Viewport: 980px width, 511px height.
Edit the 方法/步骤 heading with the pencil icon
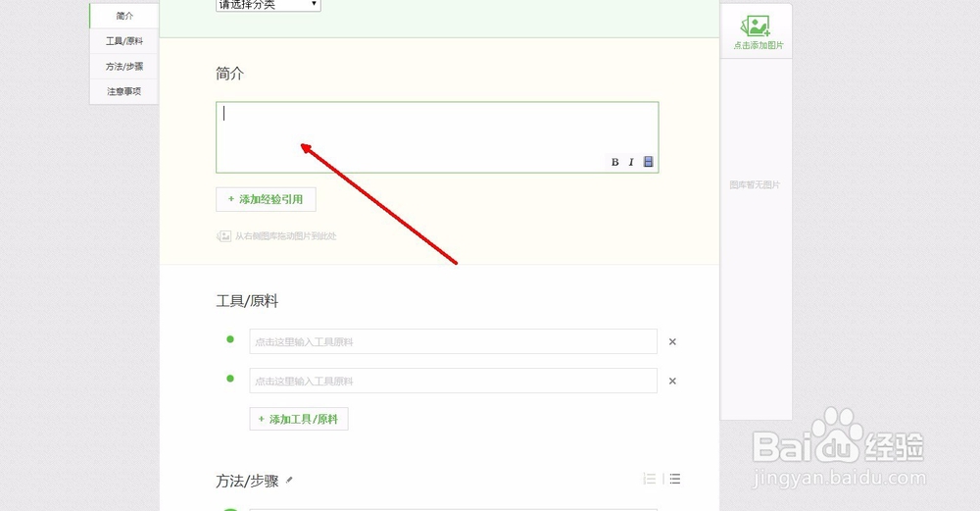pyautogui.click(x=289, y=481)
